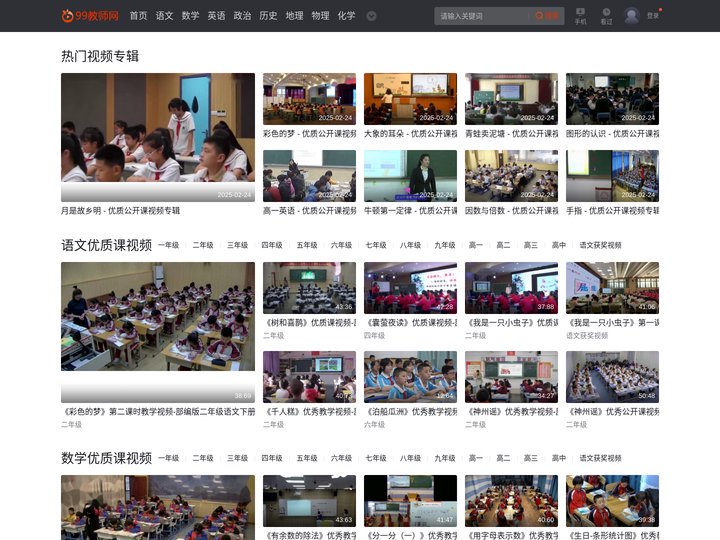Open the 青蛙卖泥塘 album thumbnail

[512, 99]
